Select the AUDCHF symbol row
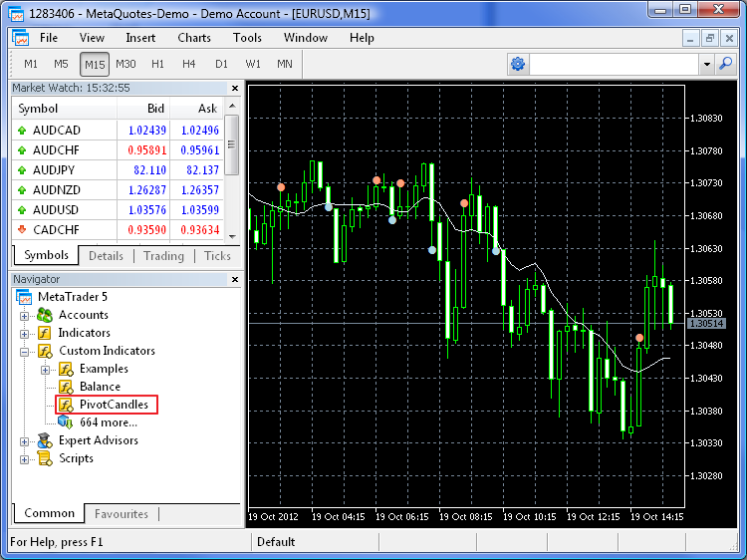 tap(118, 150)
